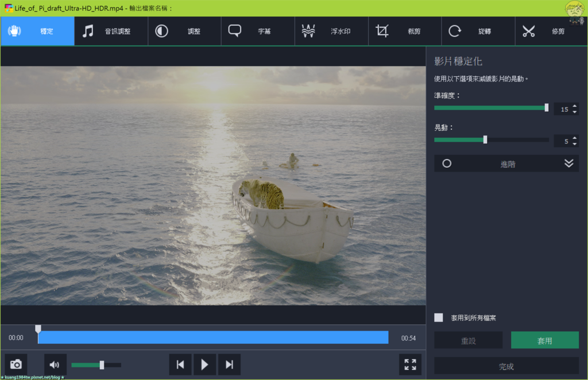Select the 裁剪 crop tab

405,31
